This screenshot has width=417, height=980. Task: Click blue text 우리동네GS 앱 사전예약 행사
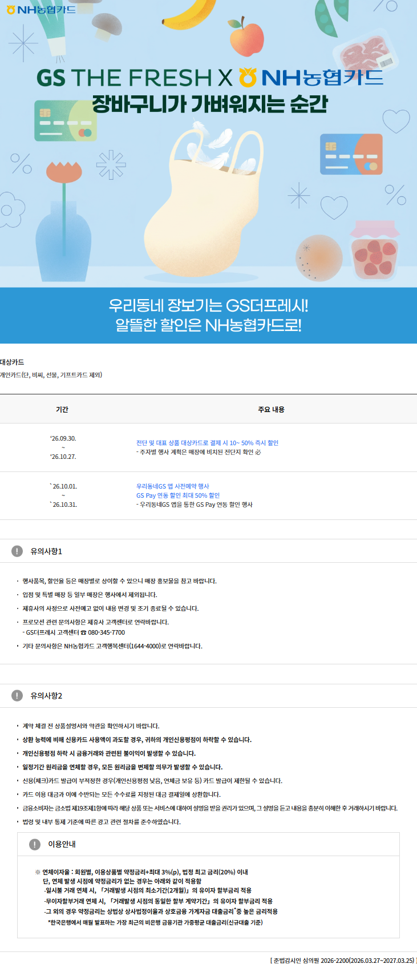[x=173, y=486]
